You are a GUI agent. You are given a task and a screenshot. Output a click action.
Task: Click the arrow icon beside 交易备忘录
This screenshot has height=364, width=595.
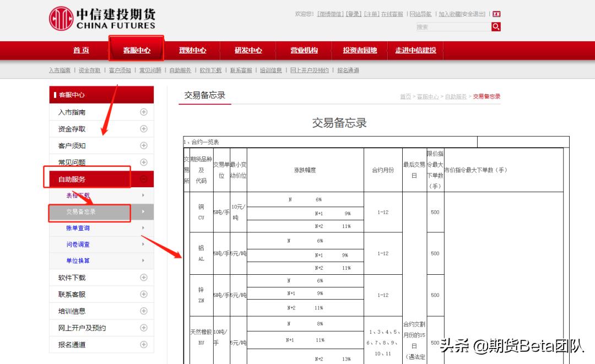coord(143,212)
